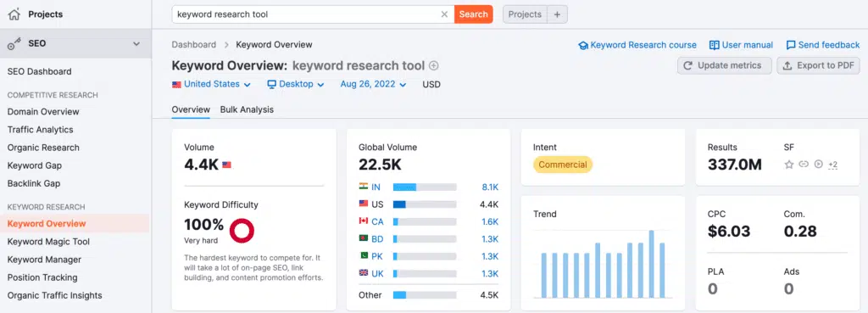Open Keyword Gap in sidebar
This screenshot has width=868, height=313.
tap(34, 165)
